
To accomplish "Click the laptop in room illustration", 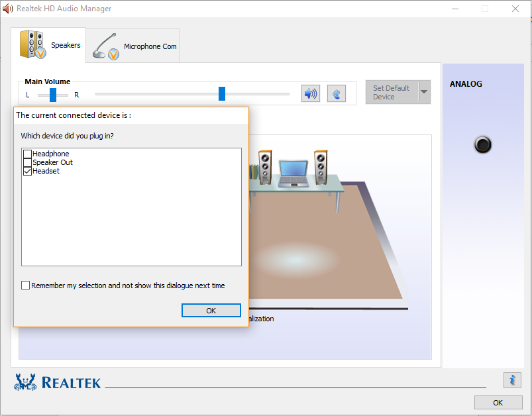I will coord(293,174).
